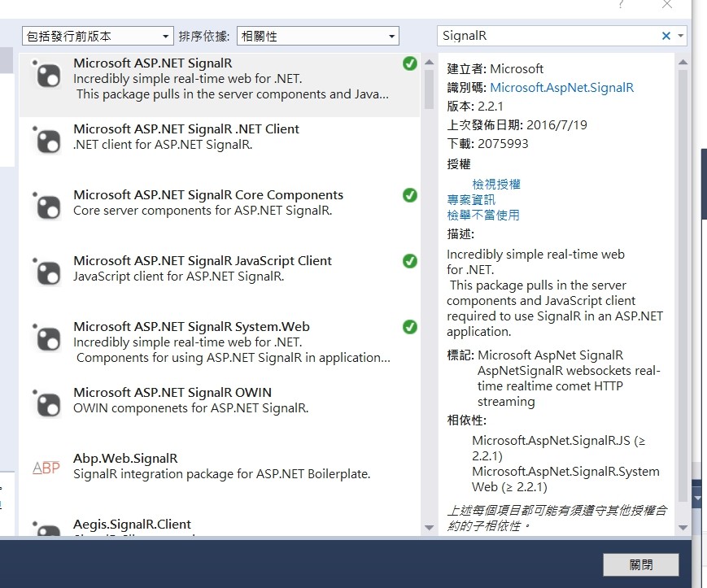This screenshot has height=588, width=707.
Task: Click the 檢舉不當使用 report abuse link
Action: [483, 215]
